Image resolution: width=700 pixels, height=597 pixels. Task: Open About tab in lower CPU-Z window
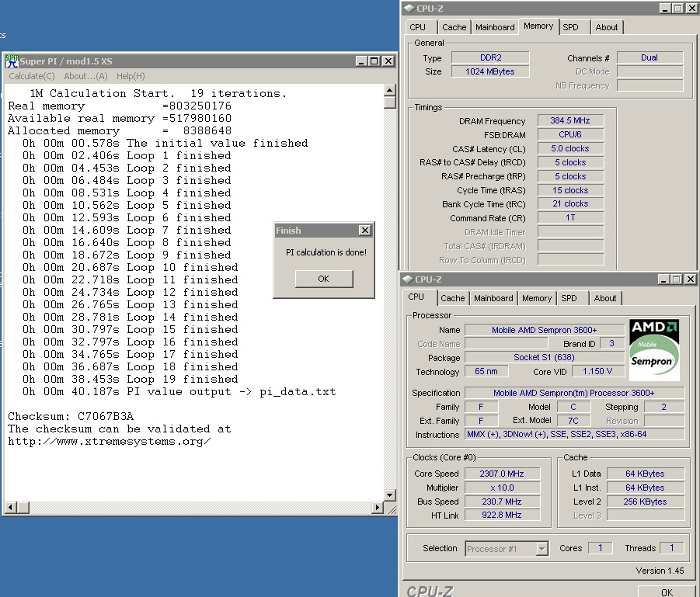pyautogui.click(x=605, y=298)
